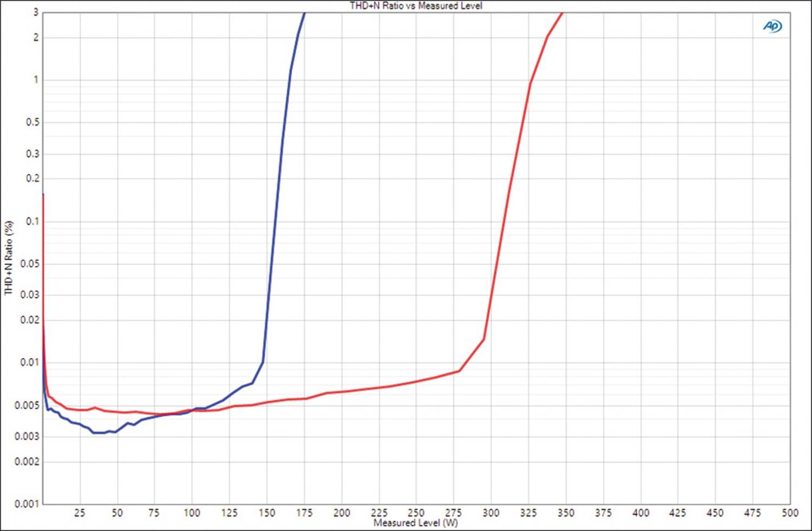Click the 0.01 label on the y-axis
The width and height of the screenshot is (812, 531).
pos(30,362)
